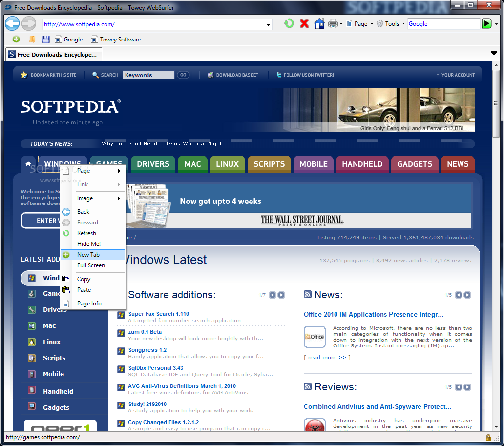Open the SCRIPTS category tab
Screen dimensions: 504x446
269,164
